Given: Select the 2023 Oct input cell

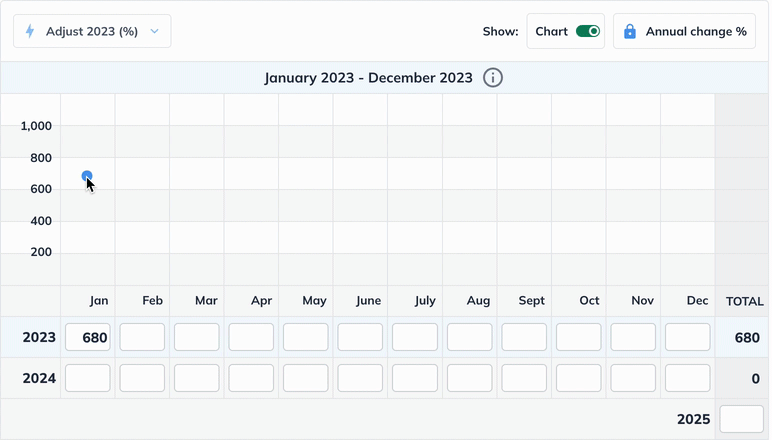Looking at the screenshot, I should pyautogui.click(x=579, y=337).
